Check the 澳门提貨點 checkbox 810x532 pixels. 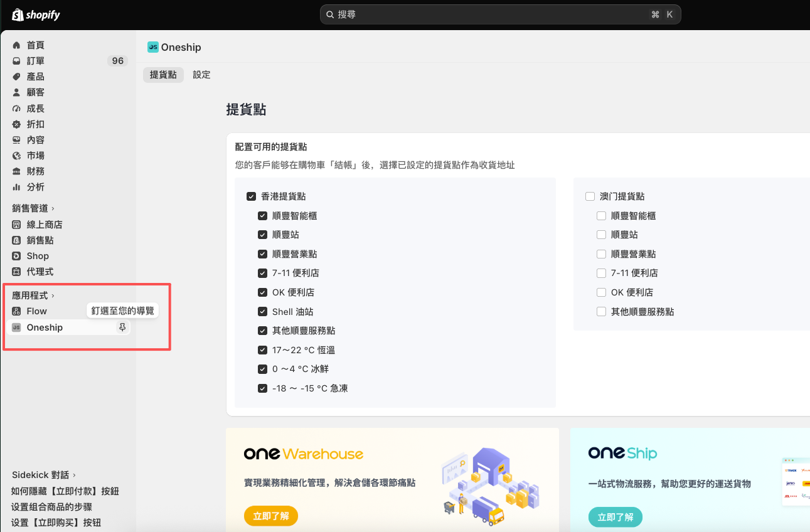pos(590,196)
